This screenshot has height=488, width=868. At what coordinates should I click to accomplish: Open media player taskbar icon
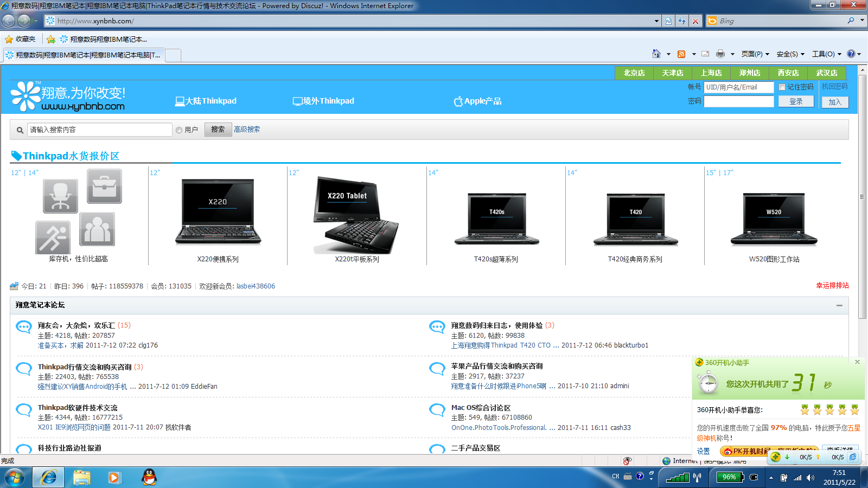tap(114, 477)
